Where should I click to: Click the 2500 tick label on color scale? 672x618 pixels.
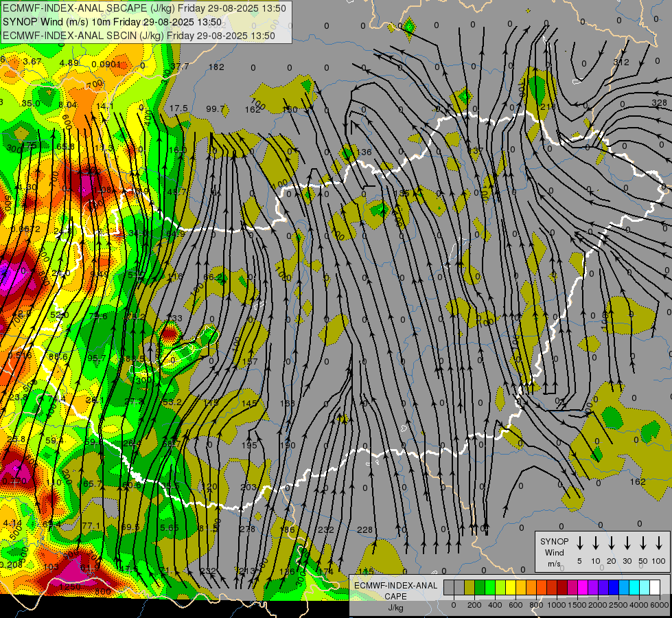coord(618,605)
